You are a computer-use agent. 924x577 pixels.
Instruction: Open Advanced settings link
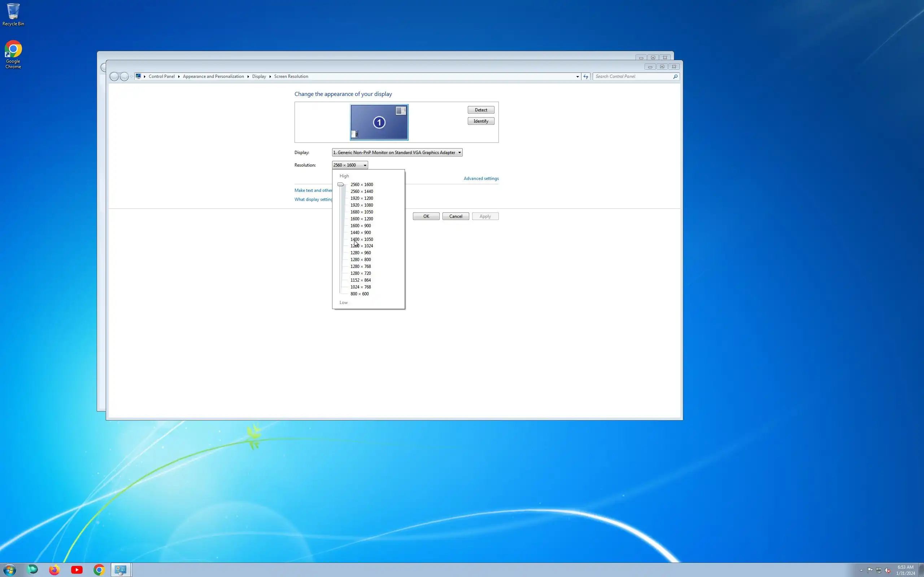coord(481,178)
